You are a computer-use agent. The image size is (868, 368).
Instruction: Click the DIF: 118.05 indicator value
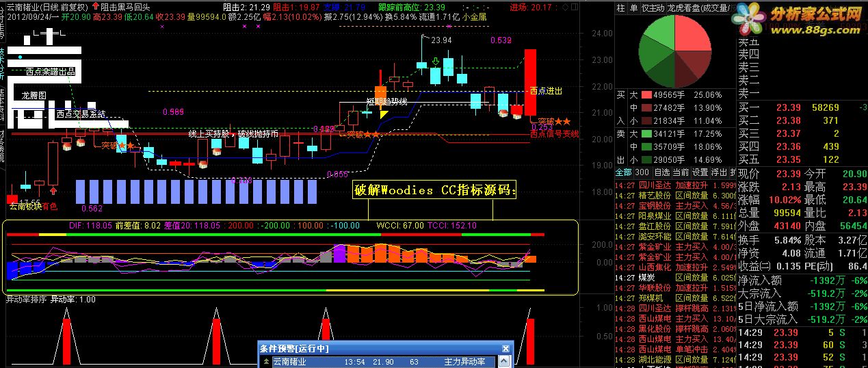point(90,225)
